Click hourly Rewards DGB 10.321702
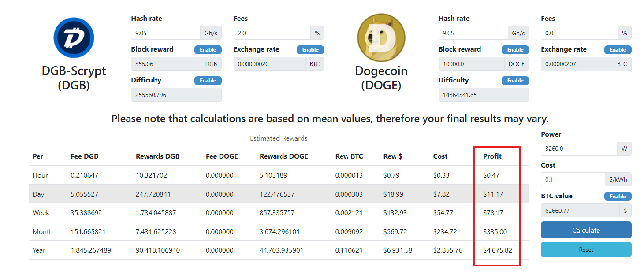 (x=152, y=175)
